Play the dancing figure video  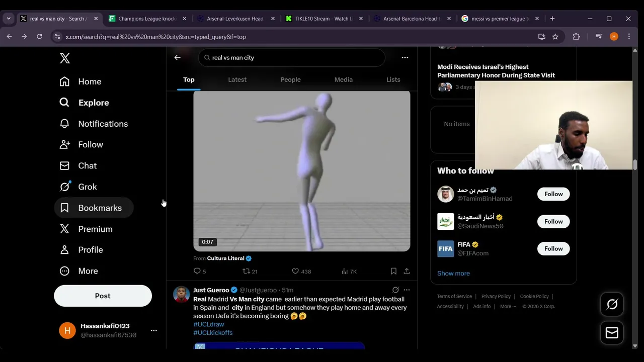tap(302, 171)
